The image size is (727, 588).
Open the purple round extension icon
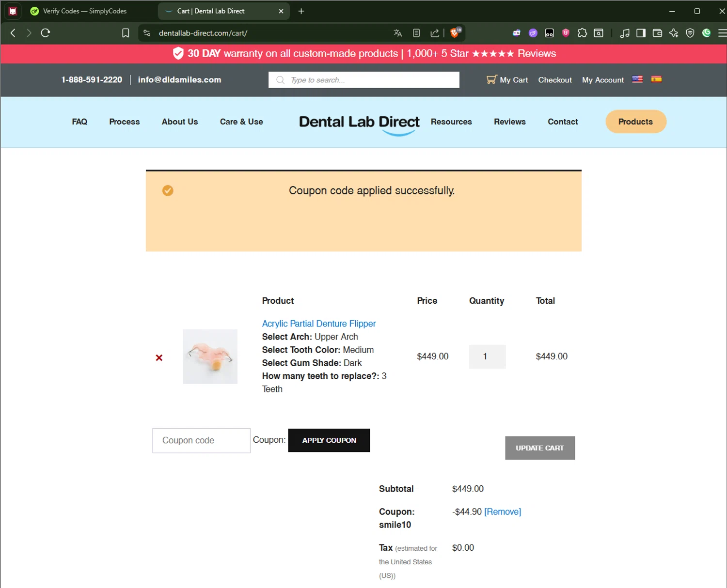(533, 33)
